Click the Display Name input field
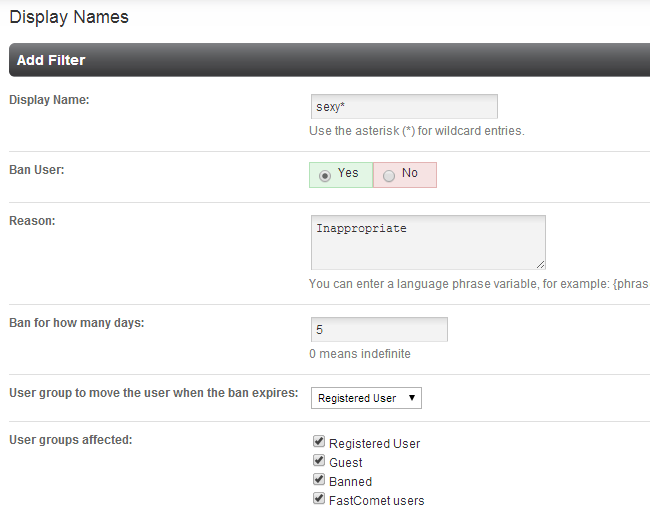This screenshot has width=650, height=517. [404, 107]
